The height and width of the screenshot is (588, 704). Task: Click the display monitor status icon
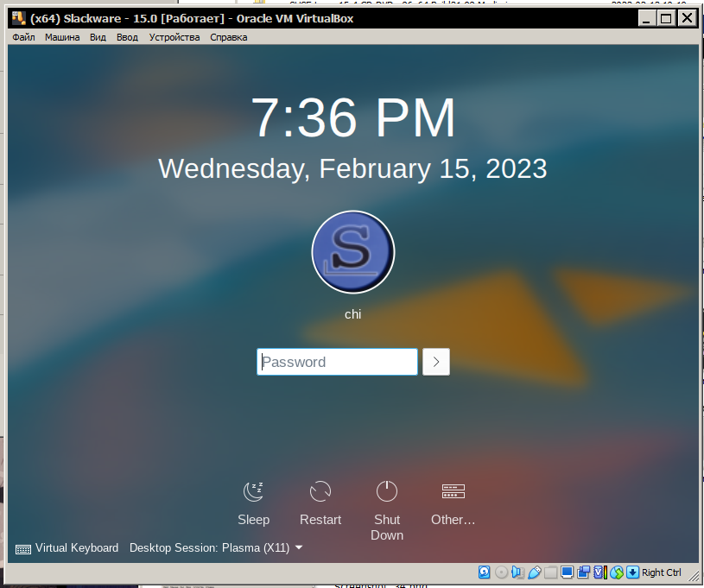point(567,572)
